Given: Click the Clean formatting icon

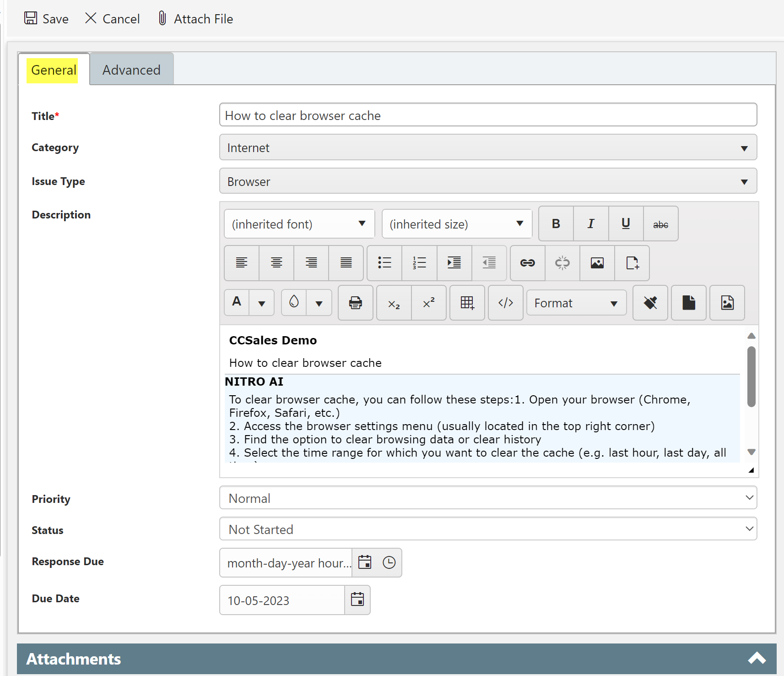Looking at the screenshot, I should coord(650,303).
